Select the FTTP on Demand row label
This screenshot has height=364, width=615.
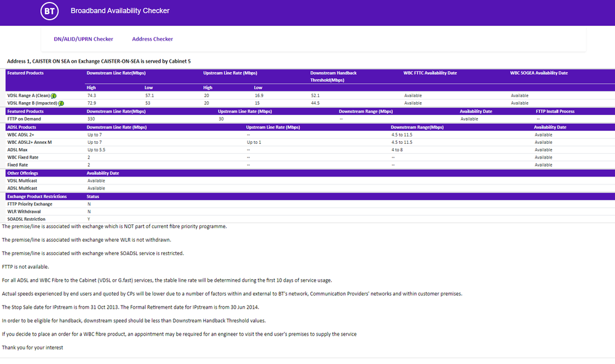25,119
